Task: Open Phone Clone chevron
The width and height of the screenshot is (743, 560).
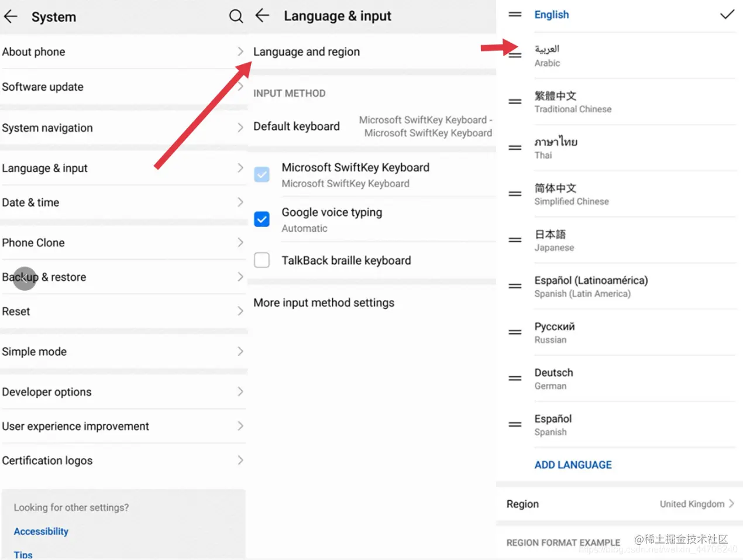Action: click(240, 242)
